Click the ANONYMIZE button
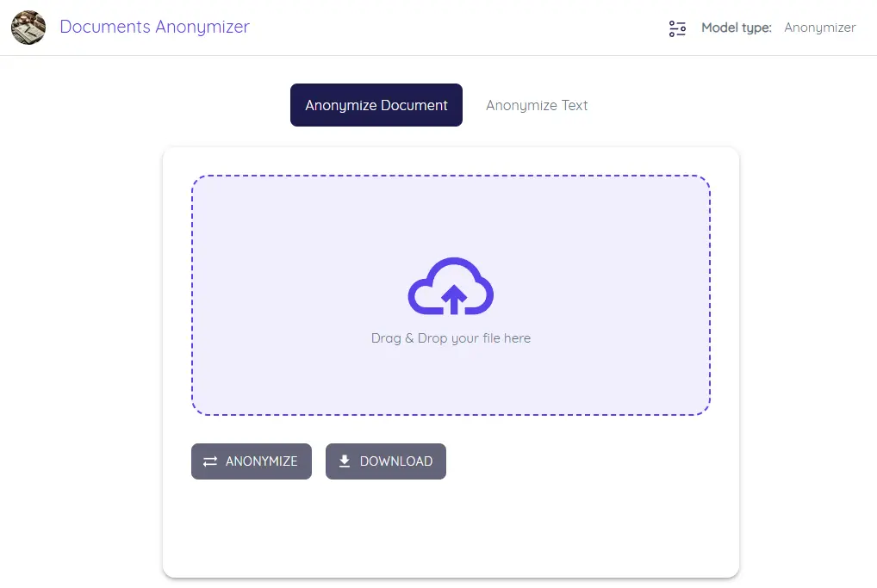This screenshot has width=877, height=588. click(x=252, y=461)
